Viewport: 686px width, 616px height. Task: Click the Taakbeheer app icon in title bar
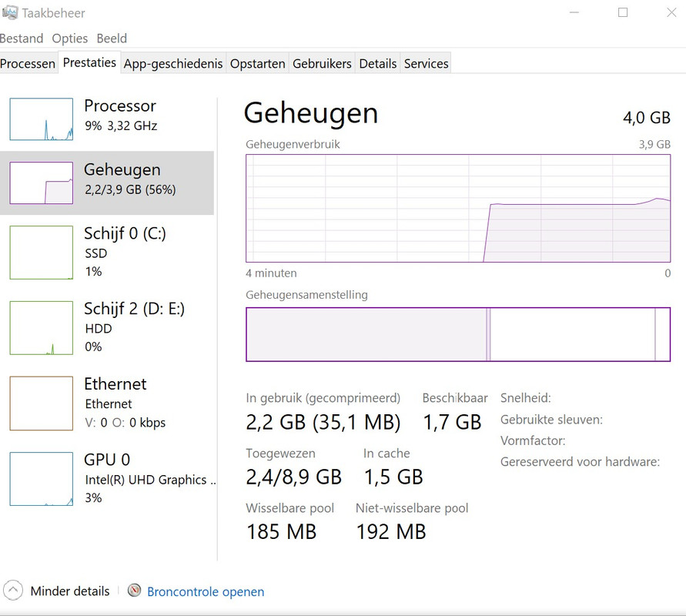pos(10,13)
